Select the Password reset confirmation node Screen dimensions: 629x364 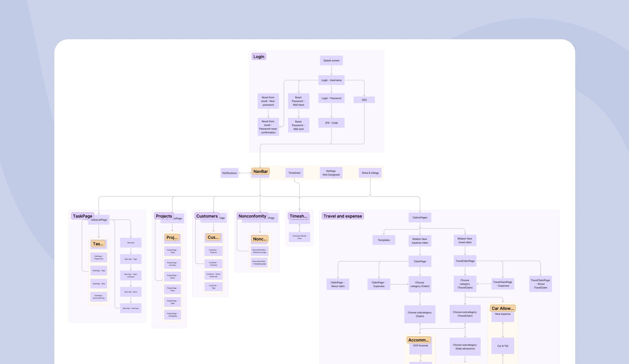pyautogui.click(x=268, y=127)
